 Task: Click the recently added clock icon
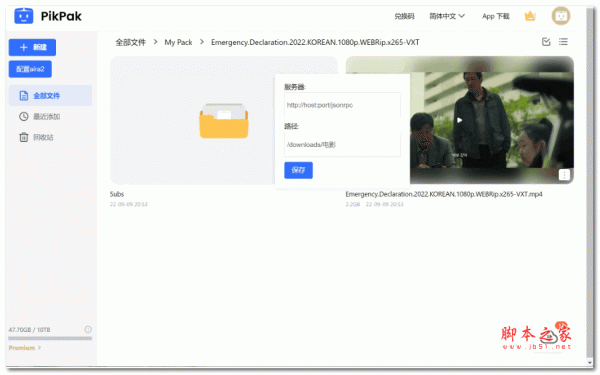pos(24,116)
